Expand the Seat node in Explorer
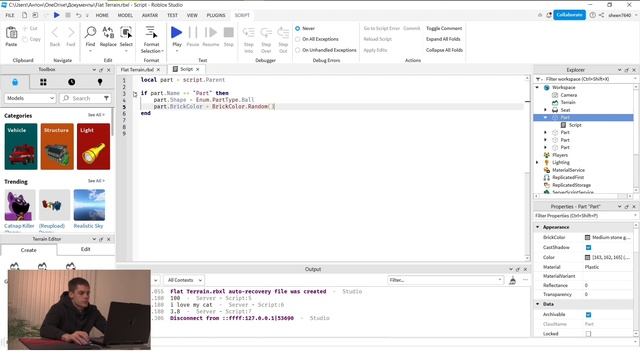 point(545,110)
